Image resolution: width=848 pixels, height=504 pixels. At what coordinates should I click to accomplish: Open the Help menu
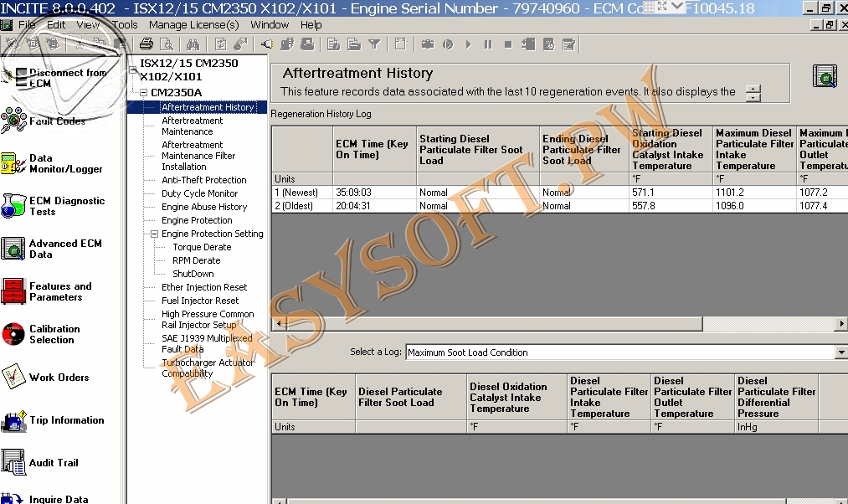(x=311, y=25)
